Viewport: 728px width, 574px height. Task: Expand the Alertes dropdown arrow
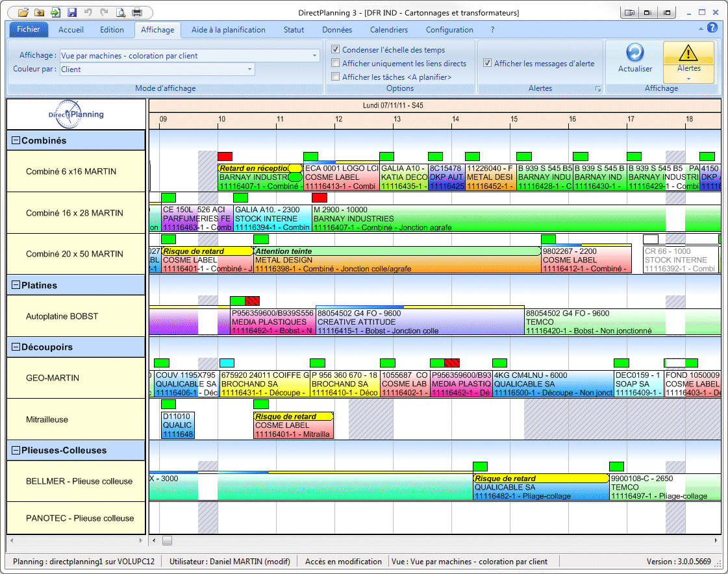tap(688, 79)
